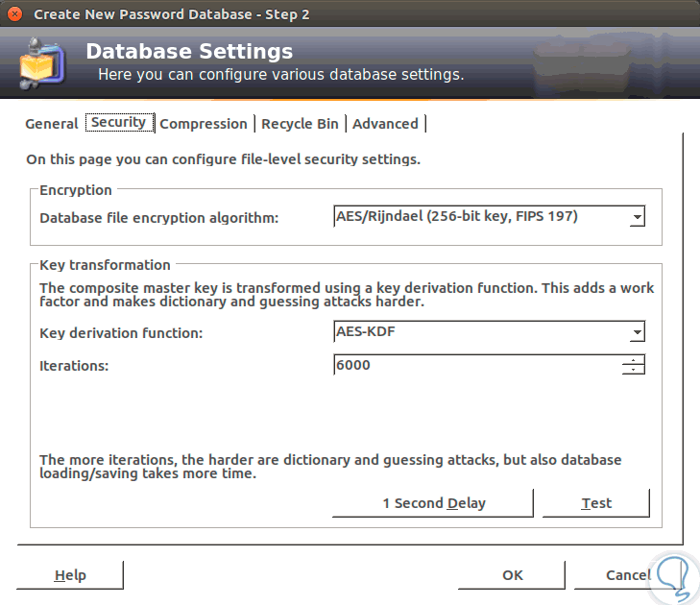Confirm settings with the OK button
The image size is (700, 605).
click(513, 575)
